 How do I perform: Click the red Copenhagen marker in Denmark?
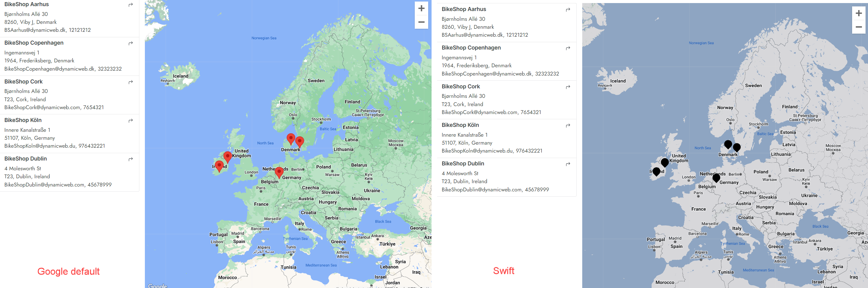[300, 142]
